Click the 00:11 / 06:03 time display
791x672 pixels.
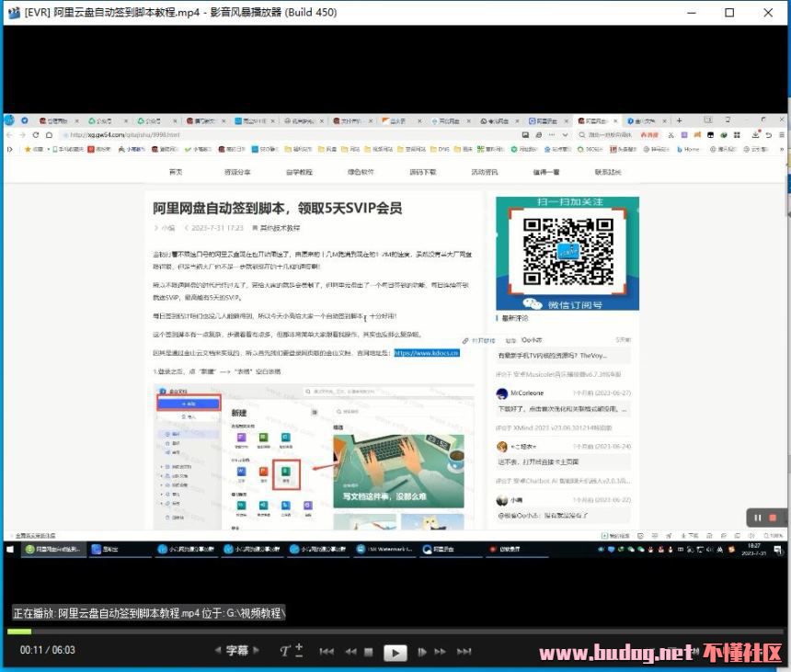tap(48, 650)
